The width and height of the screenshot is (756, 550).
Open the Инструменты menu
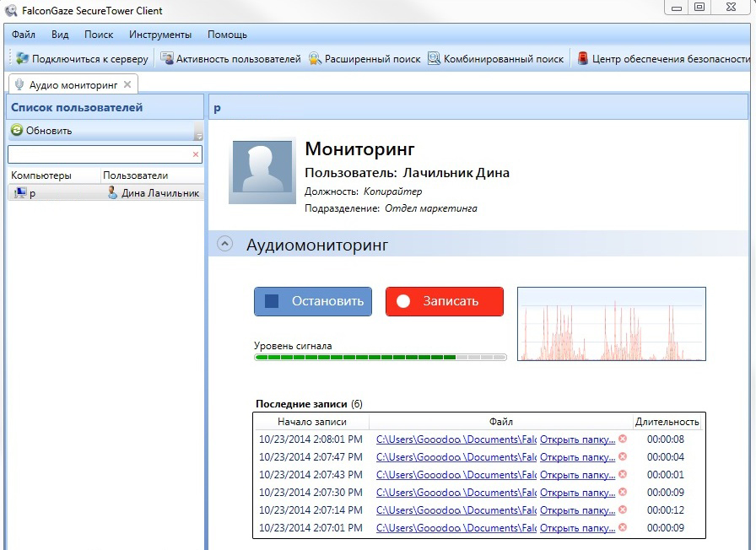coord(160,35)
